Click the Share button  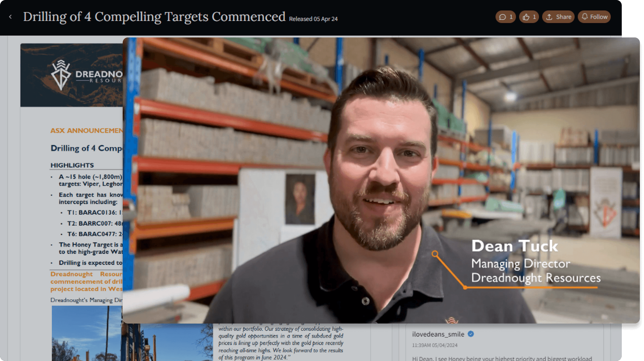[x=558, y=17]
